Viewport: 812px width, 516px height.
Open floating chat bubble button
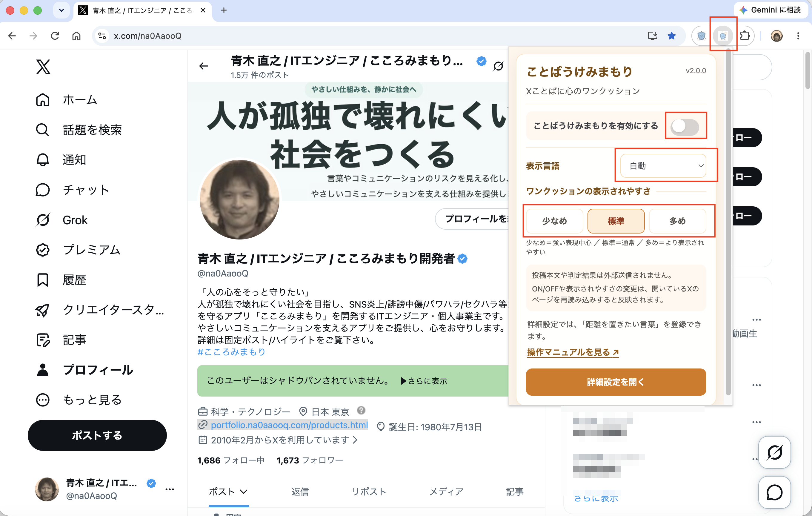pyautogui.click(x=775, y=492)
